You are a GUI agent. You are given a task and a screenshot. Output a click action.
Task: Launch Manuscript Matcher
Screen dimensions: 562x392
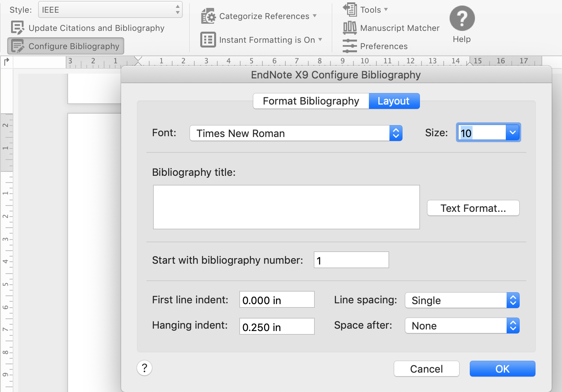(x=350, y=28)
